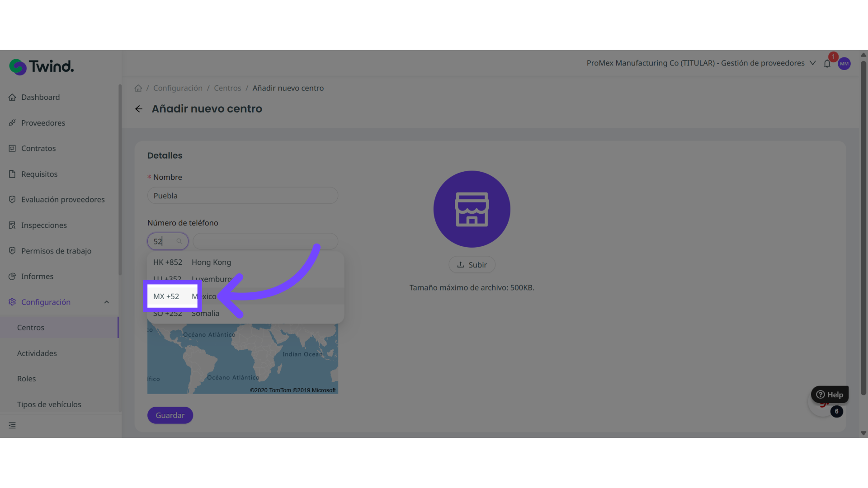
Task: Collapse the Configuración sidebar section
Action: 107,302
